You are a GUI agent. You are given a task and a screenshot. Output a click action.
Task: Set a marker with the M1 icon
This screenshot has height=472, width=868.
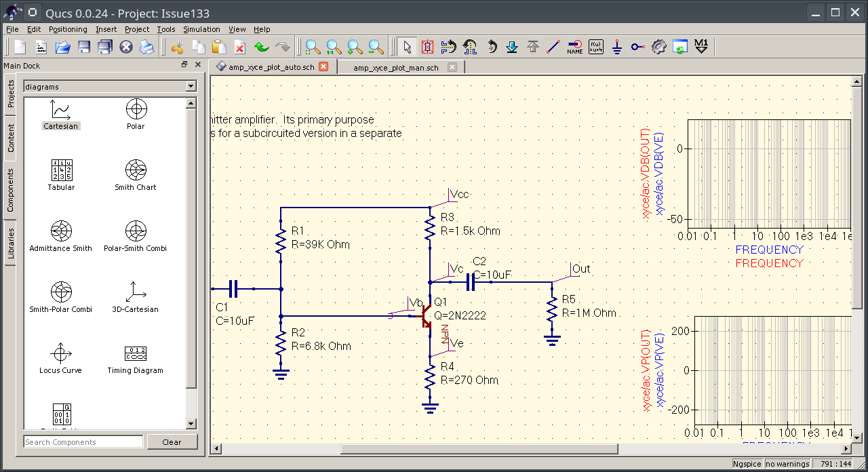click(x=700, y=47)
